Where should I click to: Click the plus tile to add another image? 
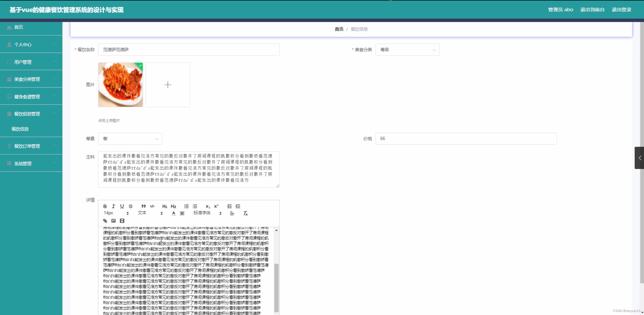coord(167,84)
